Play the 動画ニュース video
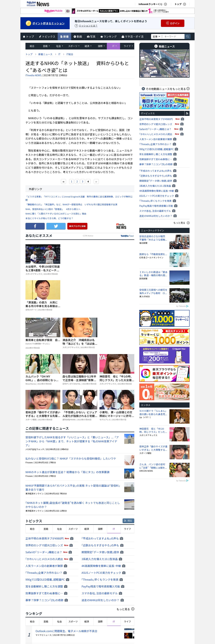This screenshot has width=215, height=644. (x=164, y=63)
